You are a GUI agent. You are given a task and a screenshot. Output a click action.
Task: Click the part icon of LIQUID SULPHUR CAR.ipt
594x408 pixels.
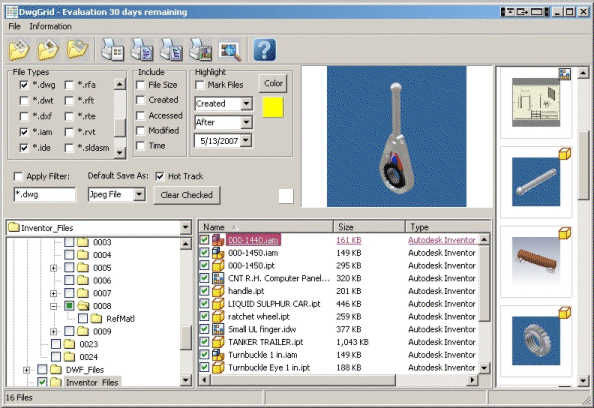[218, 304]
